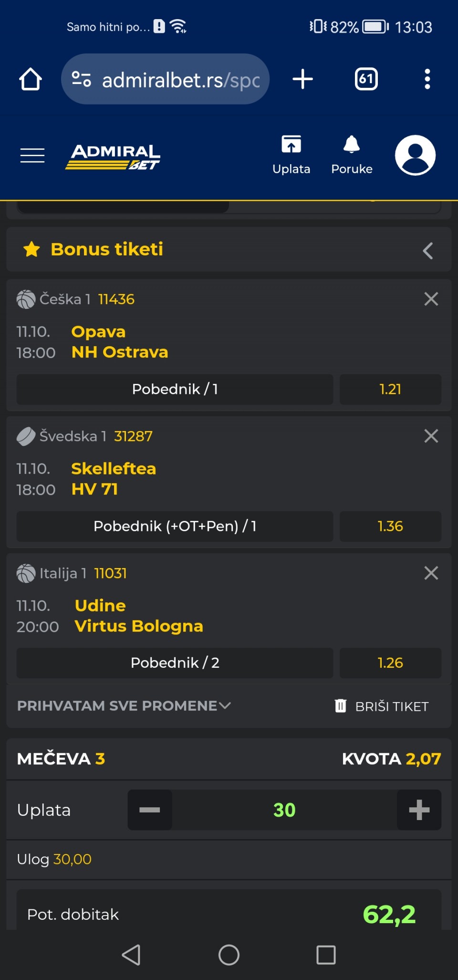
Task: Open the user profile avatar
Action: (x=415, y=155)
